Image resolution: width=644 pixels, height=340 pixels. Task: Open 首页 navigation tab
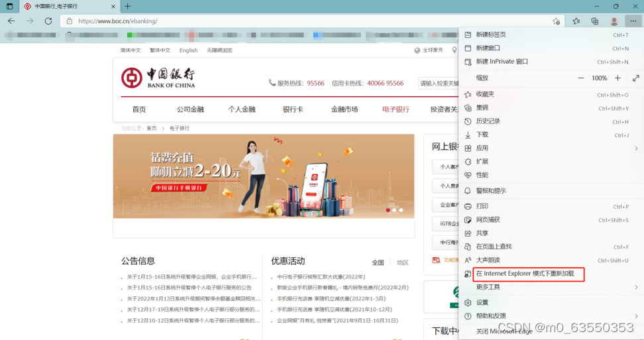click(139, 109)
